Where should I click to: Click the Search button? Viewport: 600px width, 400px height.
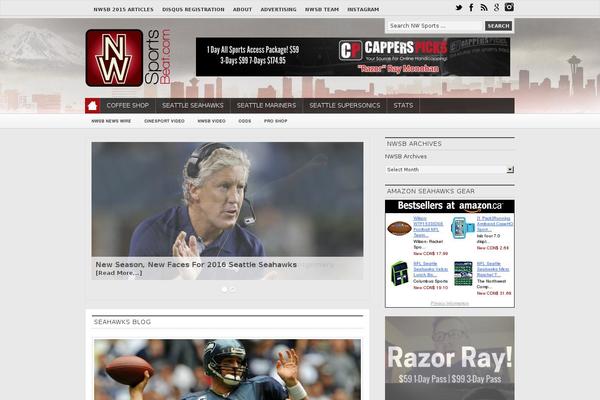[x=498, y=26]
